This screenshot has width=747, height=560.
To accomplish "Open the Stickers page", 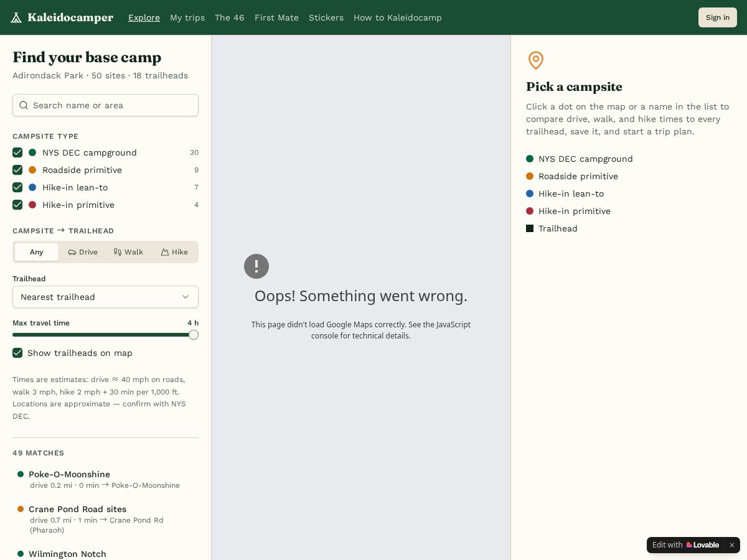I will point(326,17).
